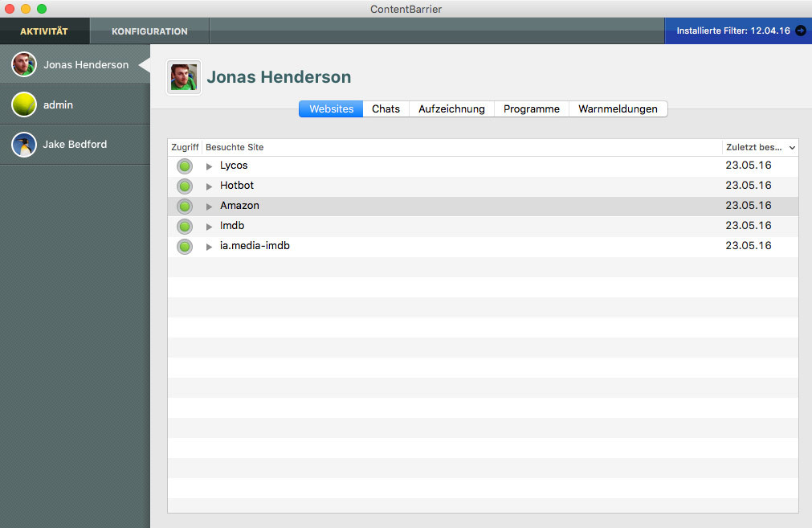Screen dimensions: 812x528
Task: Click the large Jonas Henderson profile picture
Action: (184, 77)
